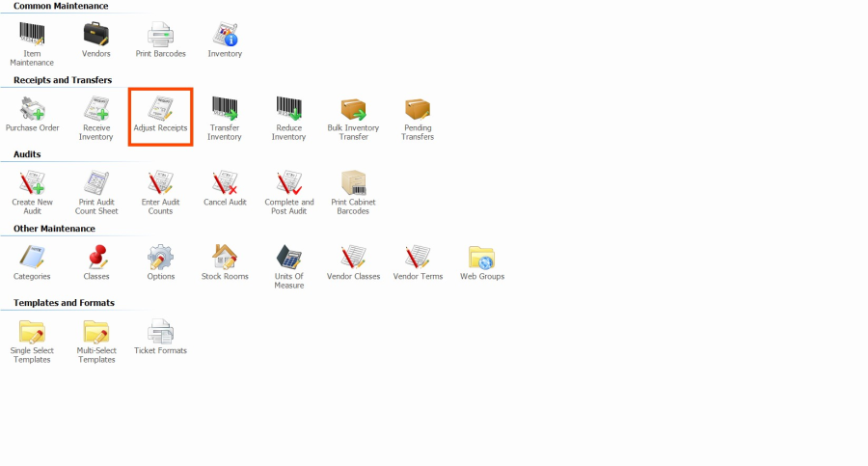Click Create New Audit
This screenshot has width=868, height=466.
tap(32, 183)
